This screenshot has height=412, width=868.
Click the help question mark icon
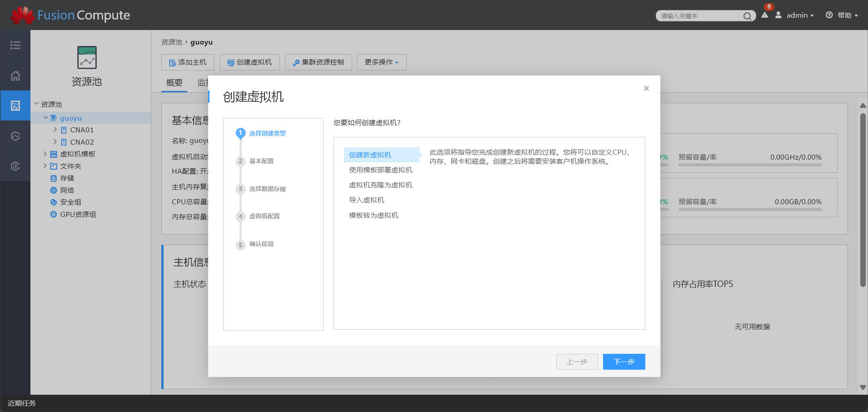click(x=829, y=15)
